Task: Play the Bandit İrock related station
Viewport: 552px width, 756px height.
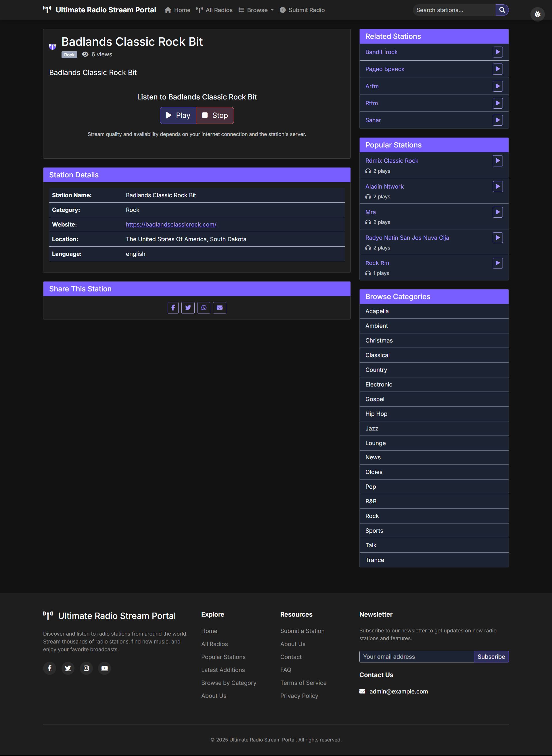Action: click(497, 52)
